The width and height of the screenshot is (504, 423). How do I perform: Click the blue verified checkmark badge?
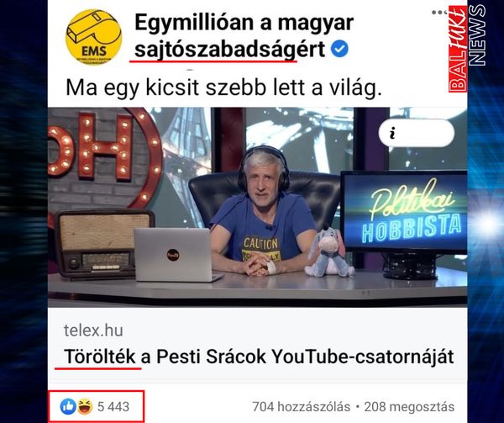tap(339, 49)
